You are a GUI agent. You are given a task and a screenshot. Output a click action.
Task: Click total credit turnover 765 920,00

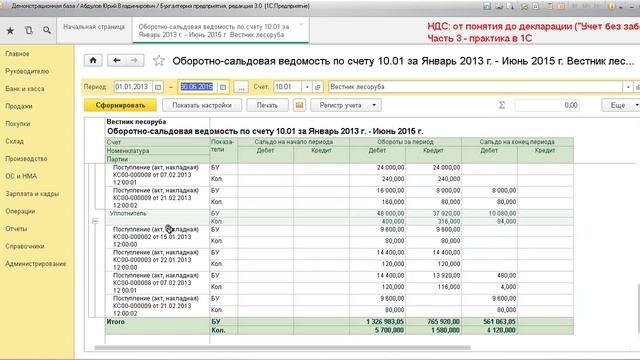[x=443, y=322]
